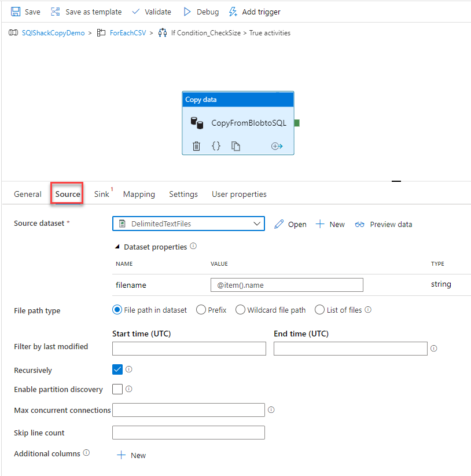
Task: Select the Wildcard file path option
Action: click(x=240, y=310)
